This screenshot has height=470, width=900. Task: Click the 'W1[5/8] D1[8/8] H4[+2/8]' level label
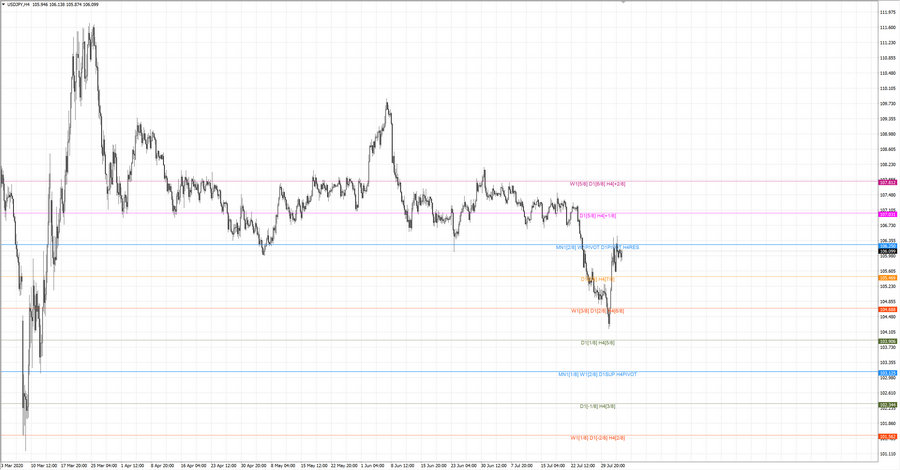pyautogui.click(x=598, y=184)
